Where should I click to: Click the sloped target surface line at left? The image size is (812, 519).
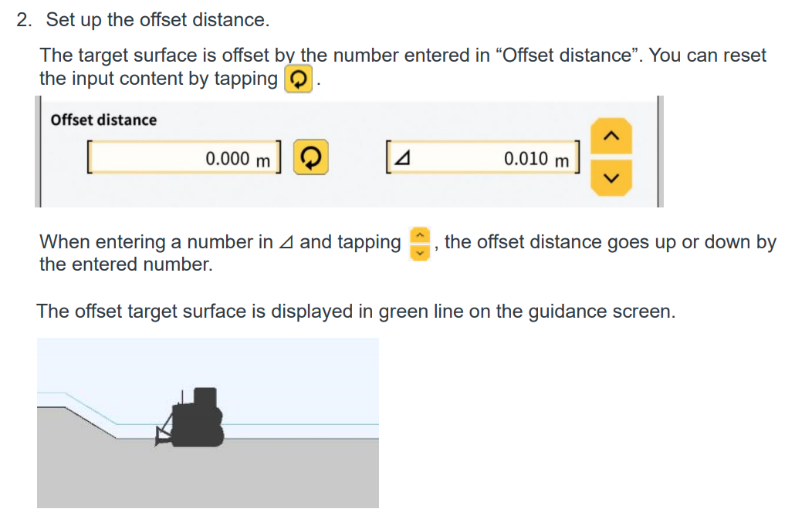pyautogui.click(x=89, y=409)
